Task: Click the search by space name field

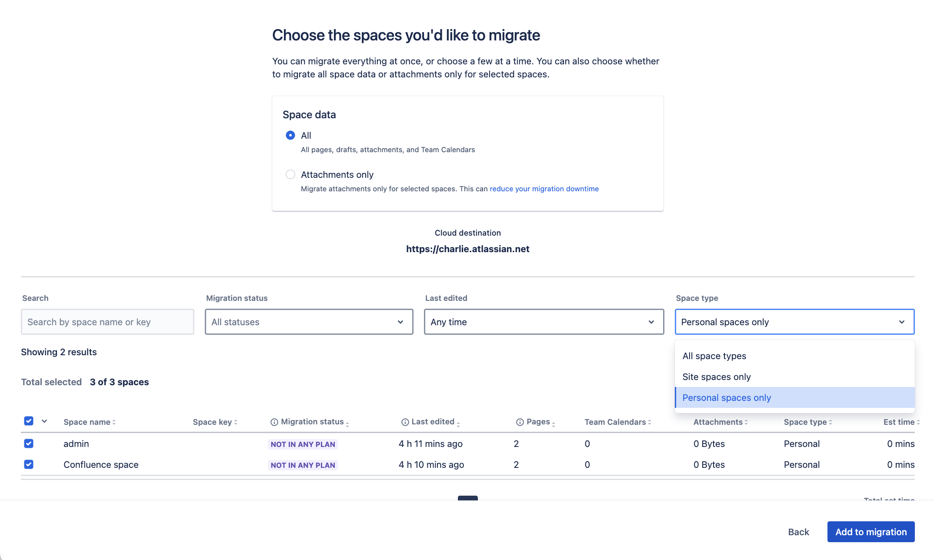Action: (x=107, y=322)
